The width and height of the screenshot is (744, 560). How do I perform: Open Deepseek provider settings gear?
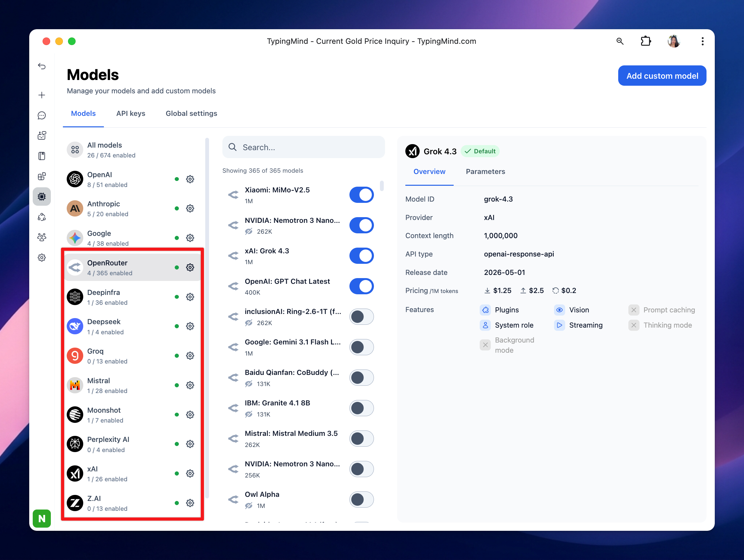(x=190, y=326)
